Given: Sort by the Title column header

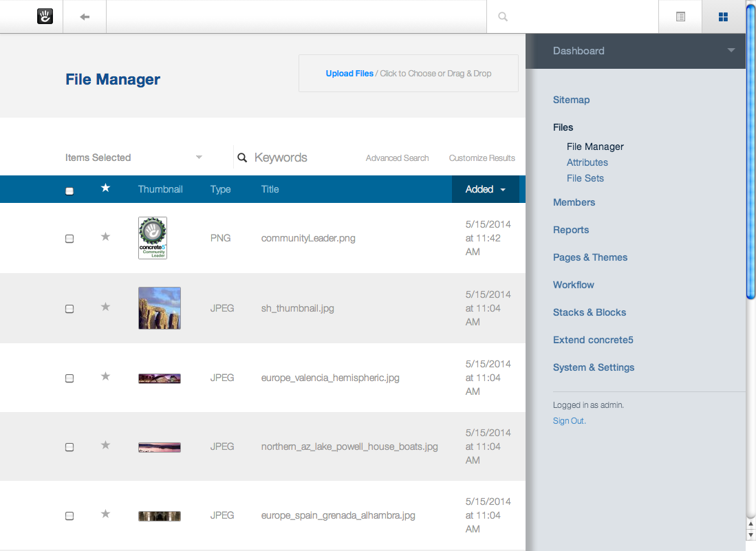Looking at the screenshot, I should coord(270,189).
